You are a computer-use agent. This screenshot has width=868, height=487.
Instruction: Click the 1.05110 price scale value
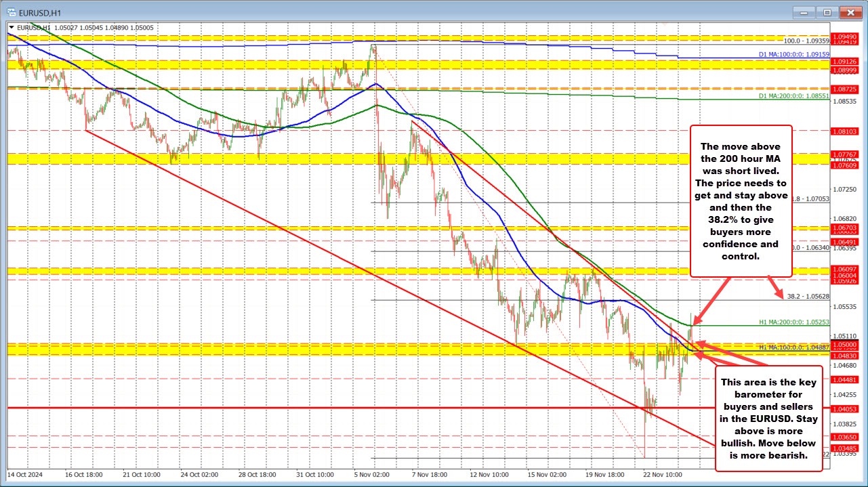click(844, 335)
